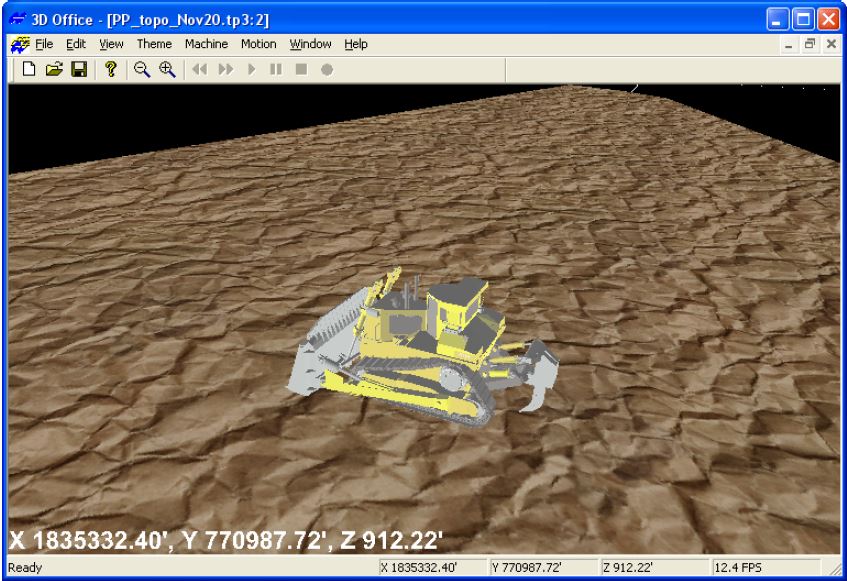Open a file with the folder icon
This screenshot has width=847, height=581.
click(x=54, y=69)
